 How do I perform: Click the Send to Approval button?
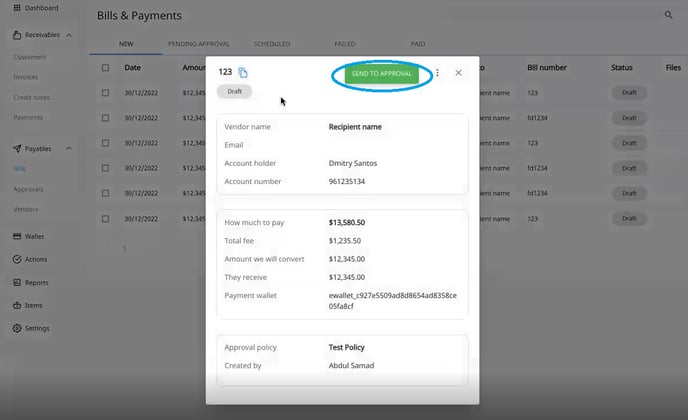click(382, 74)
